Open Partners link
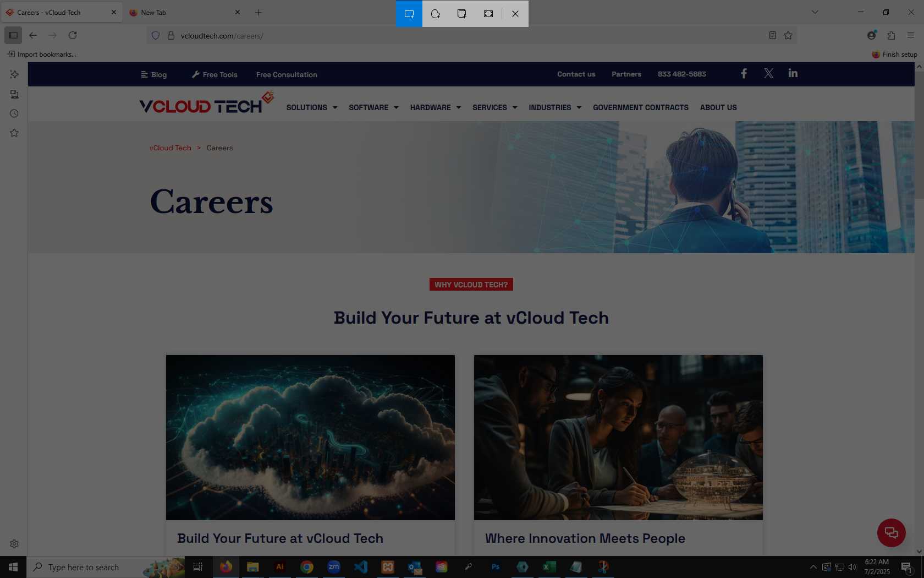Screen dimensions: 924x578 point(626,74)
